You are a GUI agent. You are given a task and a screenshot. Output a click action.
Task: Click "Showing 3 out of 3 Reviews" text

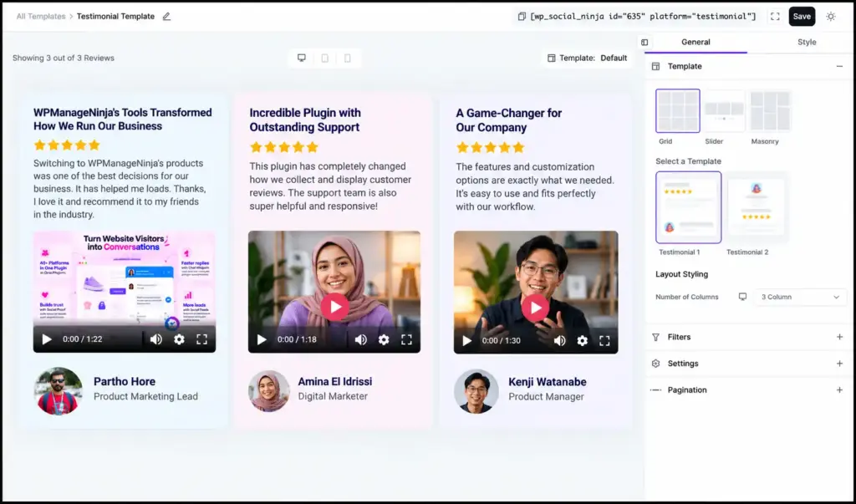(x=64, y=58)
